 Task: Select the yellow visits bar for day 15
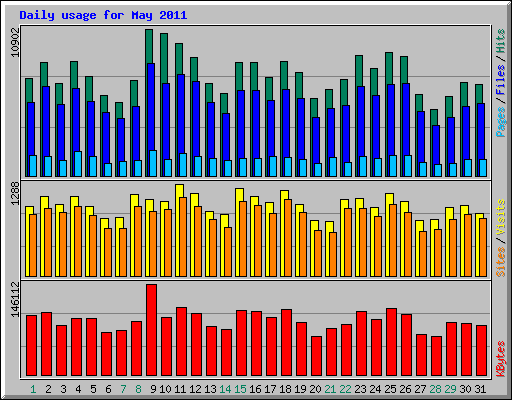239,195
